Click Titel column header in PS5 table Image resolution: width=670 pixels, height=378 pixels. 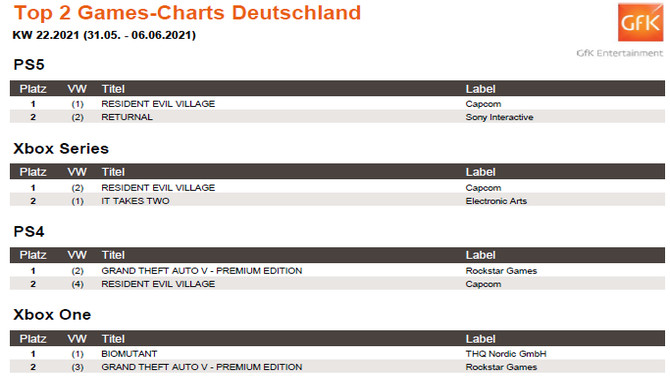[x=113, y=89]
